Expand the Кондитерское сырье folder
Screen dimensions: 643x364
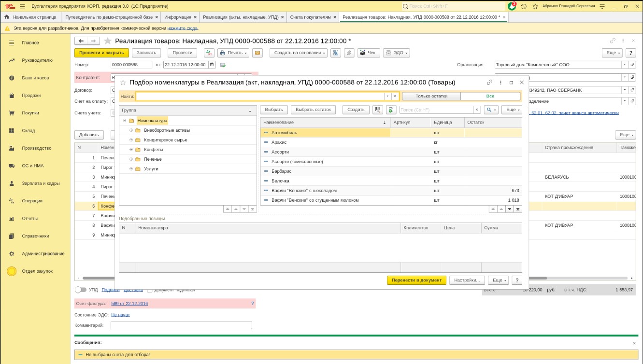(x=131, y=140)
